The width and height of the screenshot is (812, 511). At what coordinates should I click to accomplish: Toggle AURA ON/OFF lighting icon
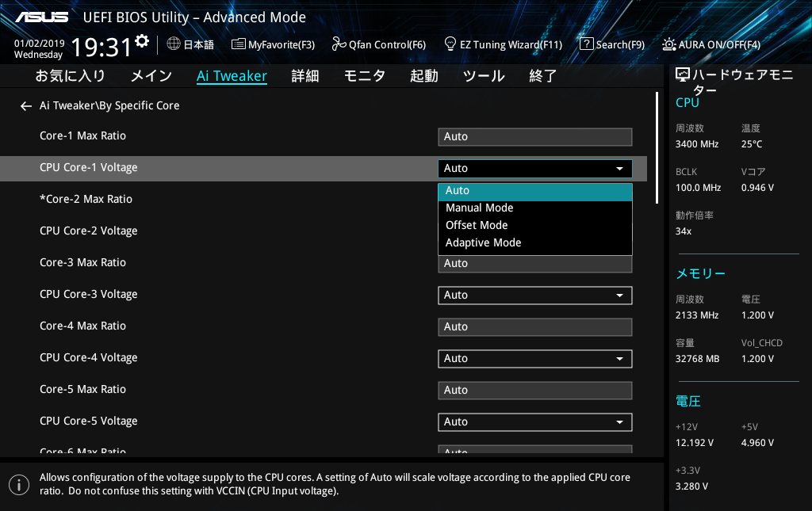(x=669, y=44)
